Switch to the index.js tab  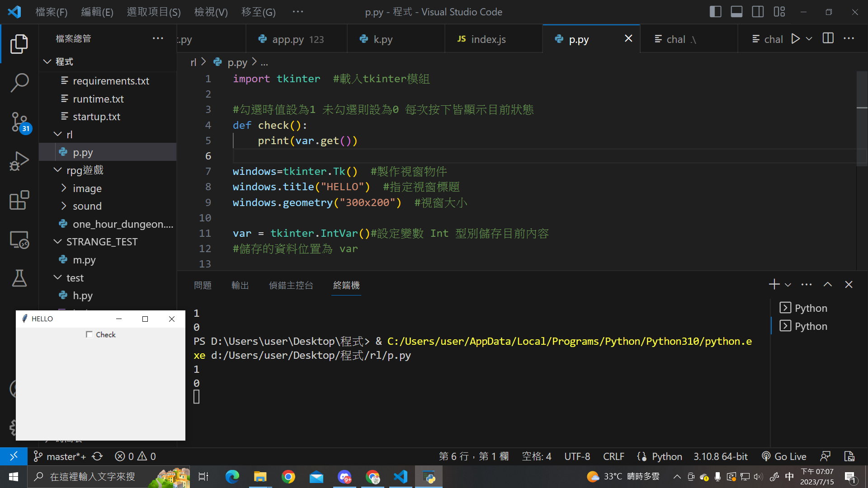pos(488,39)
